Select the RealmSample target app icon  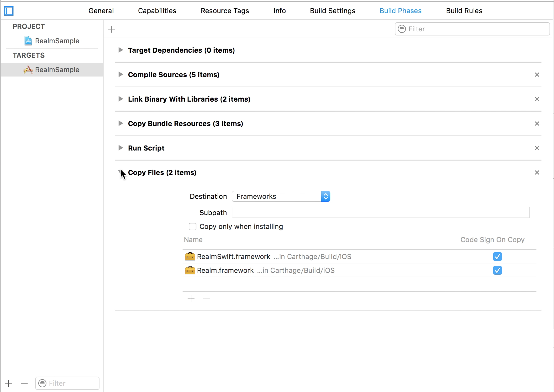tap(28, 70)
